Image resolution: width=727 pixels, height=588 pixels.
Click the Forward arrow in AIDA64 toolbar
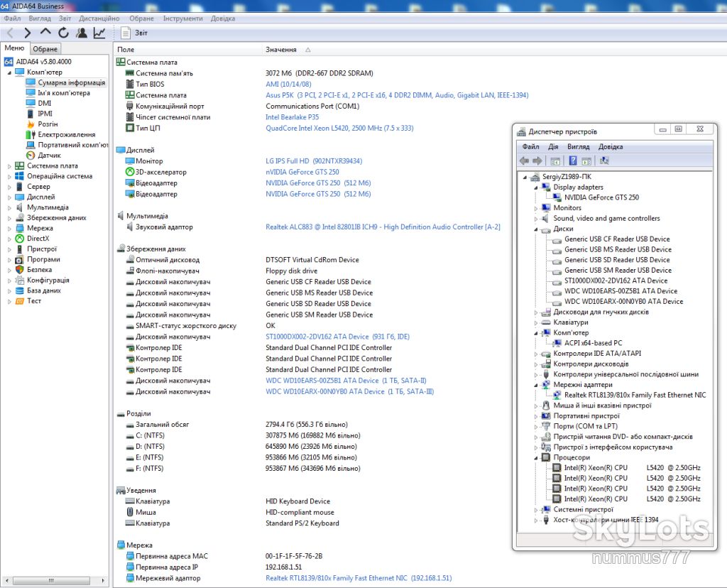coord(28,33)
